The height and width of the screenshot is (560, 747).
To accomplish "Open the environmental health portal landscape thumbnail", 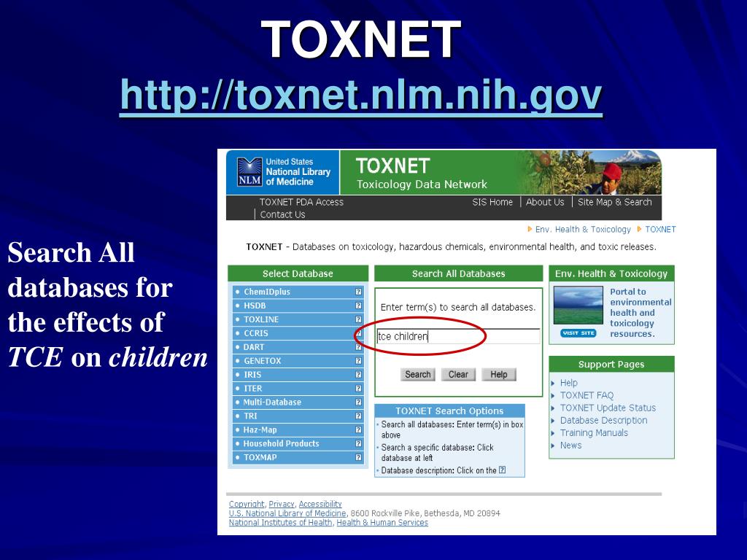I will 578,306.
